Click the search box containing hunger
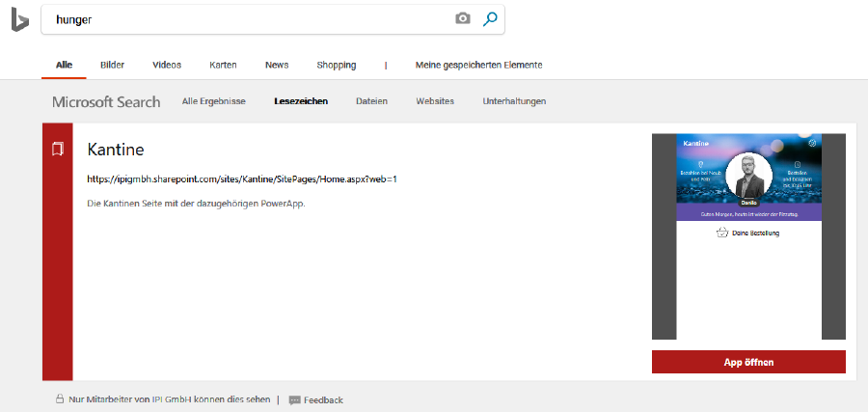The height and width of the screenshot is (412, 868). pyautogui.click(x=273, y=19)
